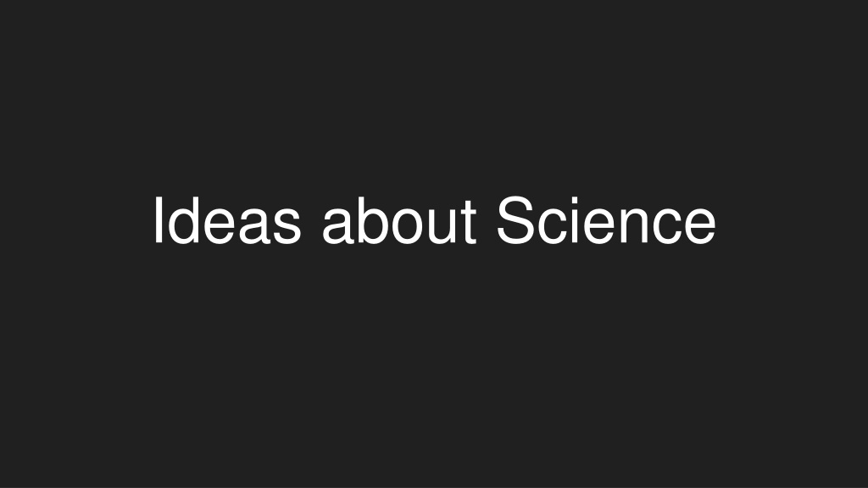Click the word "about" in the title
This screenshot has width=868, height=488.
(398, 221)
